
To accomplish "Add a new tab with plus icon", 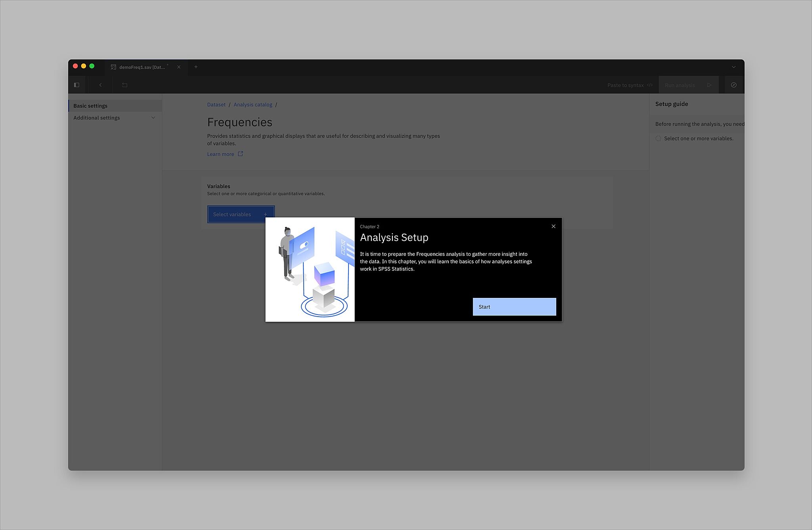I will pos(196,67).
